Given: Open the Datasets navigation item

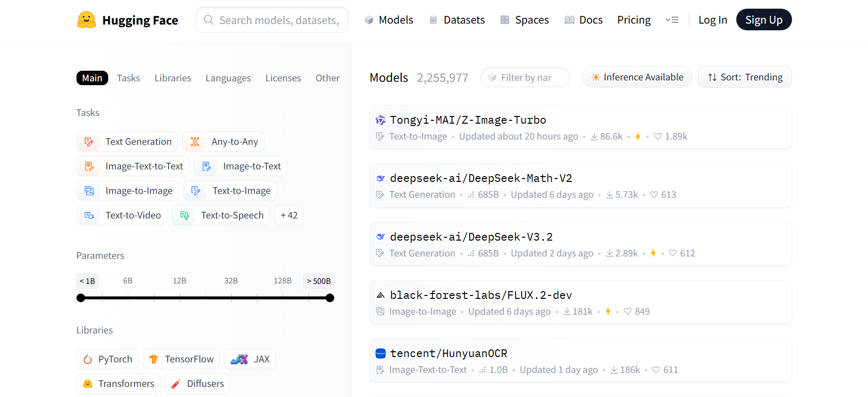Looking at the screenshot, I should tap(457, 20).
